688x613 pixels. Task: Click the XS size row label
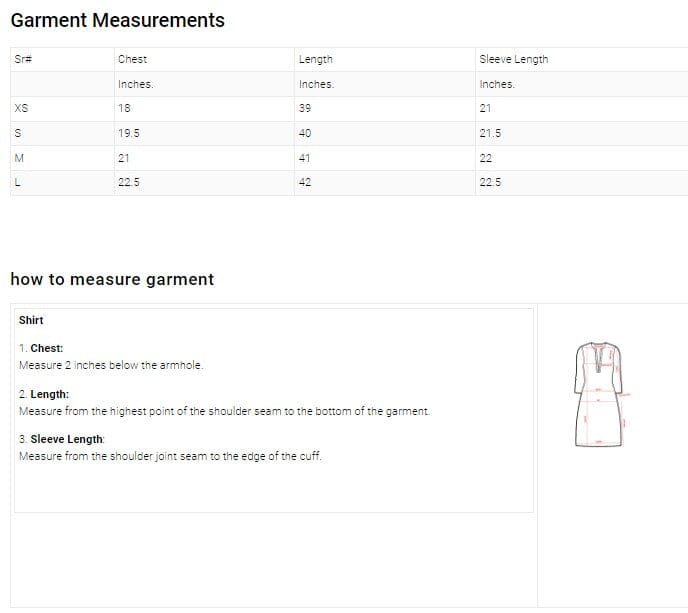pos(21,109)
